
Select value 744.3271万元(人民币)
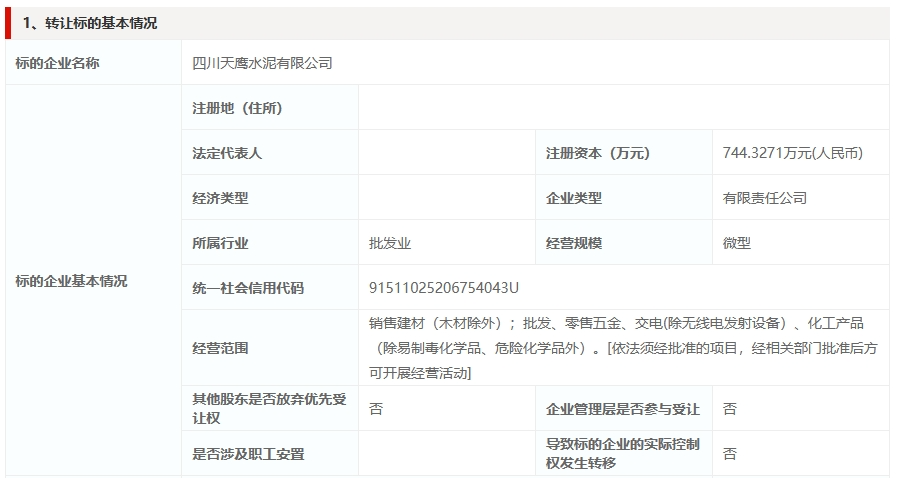click(793, 153)
